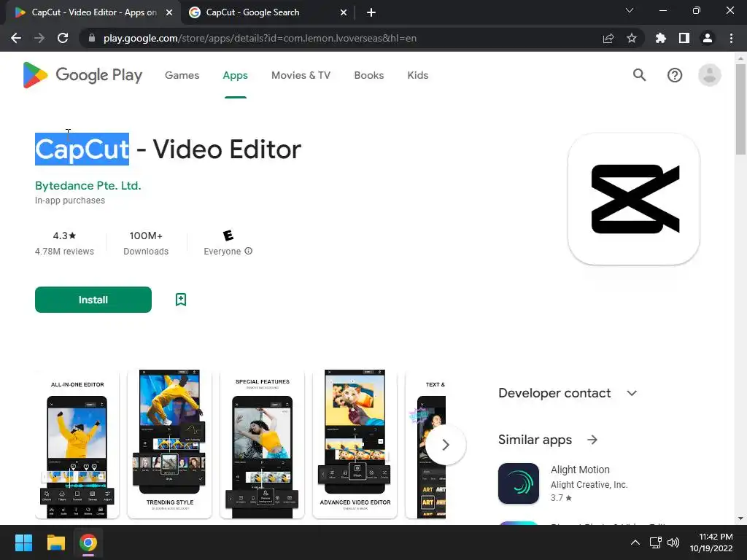Click the page vertical scrollbar thumb
This screenshot has width=747, height=560.
(740, 109)
